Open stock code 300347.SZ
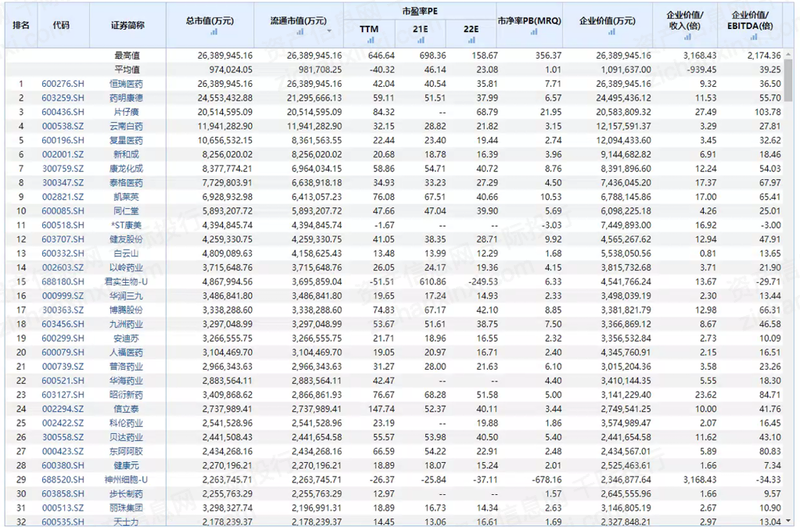The width and height of the screenshot is (800, 527). pyautogui.click(x=63, y=183)
